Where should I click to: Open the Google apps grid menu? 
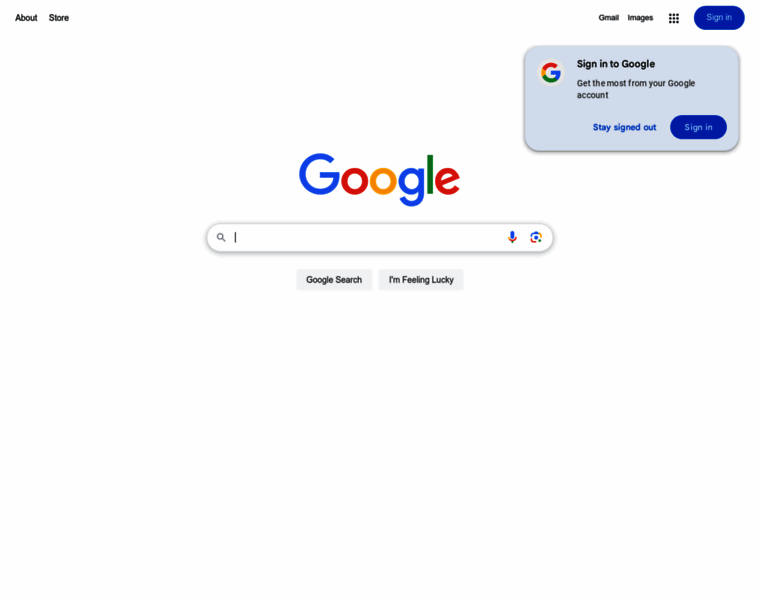(673, 18)
